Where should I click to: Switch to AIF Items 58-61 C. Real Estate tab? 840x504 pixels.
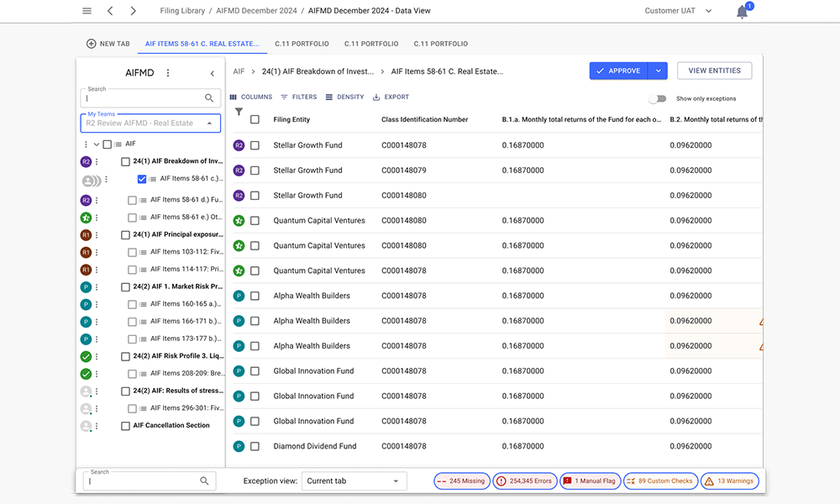tap(202, 44)
